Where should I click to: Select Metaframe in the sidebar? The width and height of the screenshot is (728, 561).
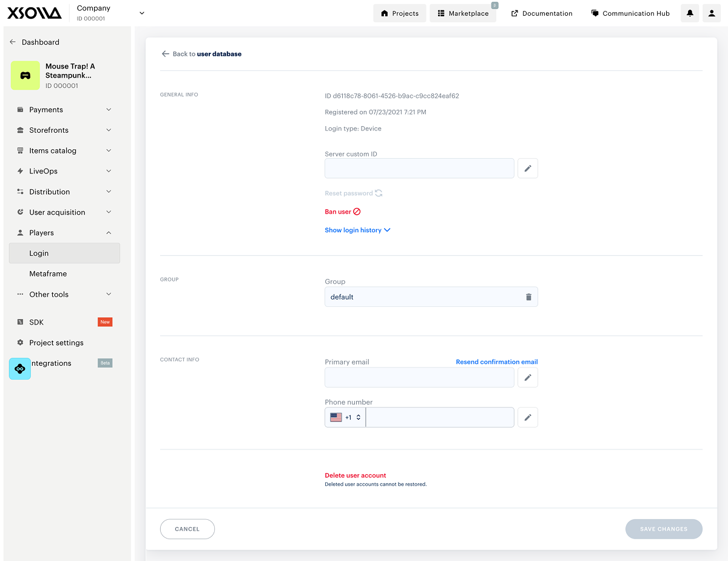tap(48, 274)
